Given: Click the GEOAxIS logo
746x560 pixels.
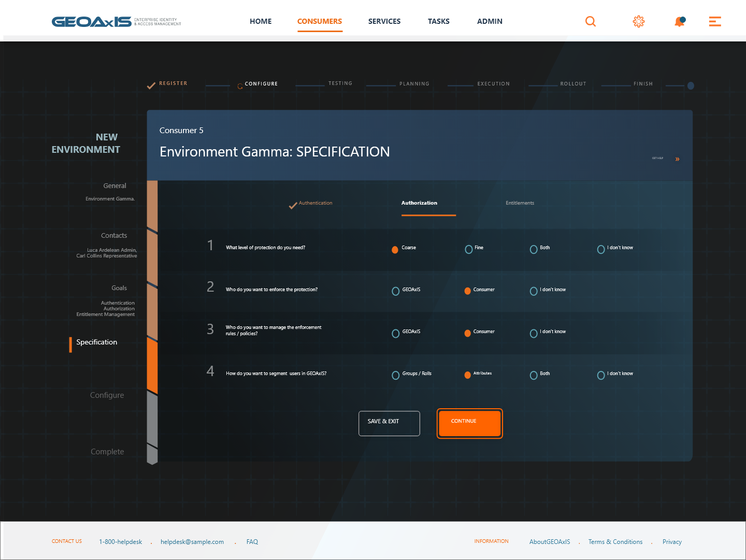Looking at the screenshot, I should 92,22.
